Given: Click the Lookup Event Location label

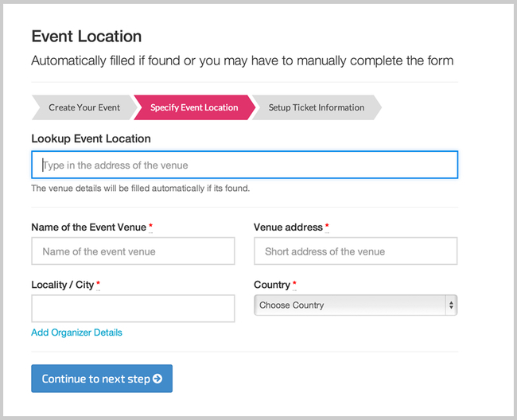Looking at the screenshot, I should [91, 138].
